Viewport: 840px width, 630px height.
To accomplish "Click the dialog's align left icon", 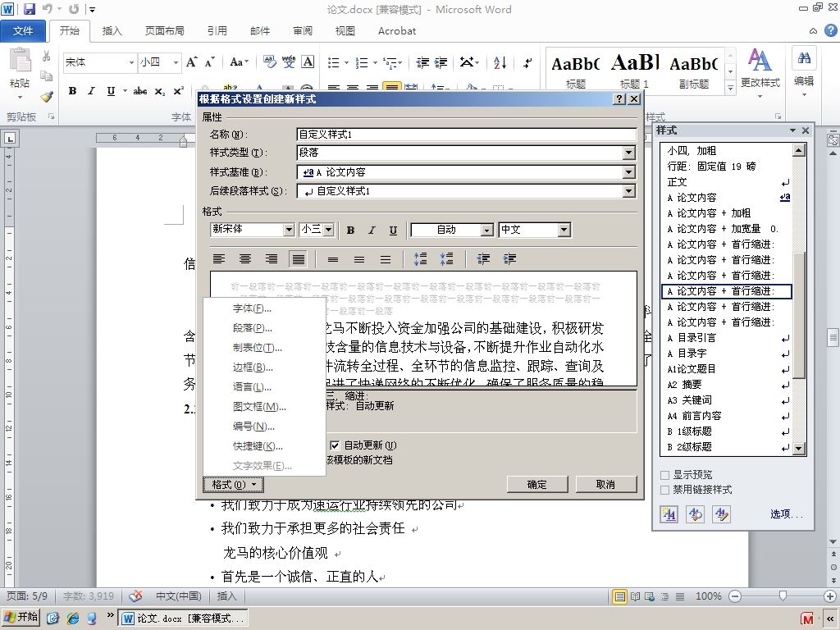I will pos(218,259).
